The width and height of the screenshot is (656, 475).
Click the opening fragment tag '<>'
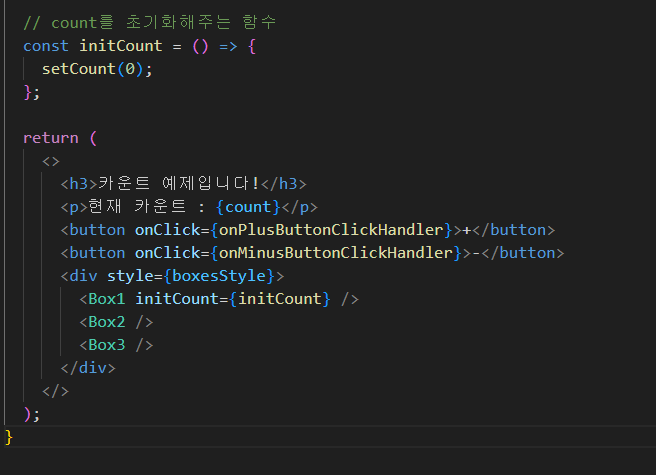point(51,161)
